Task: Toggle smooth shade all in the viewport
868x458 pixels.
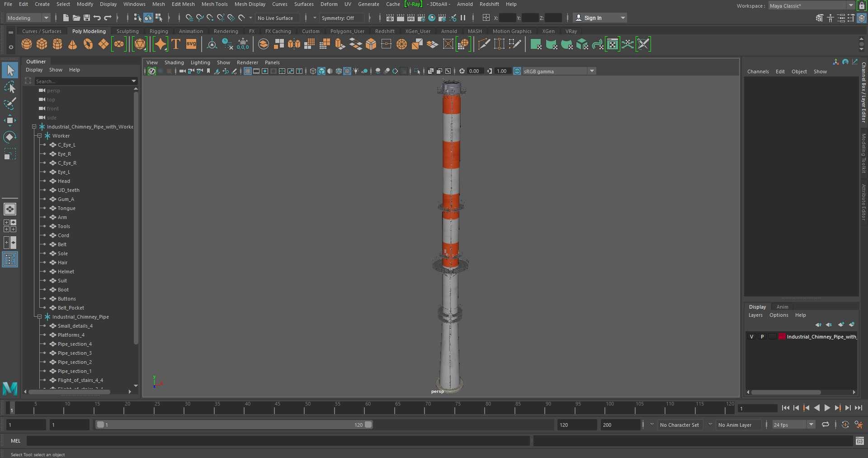Action: coord(321,71)
